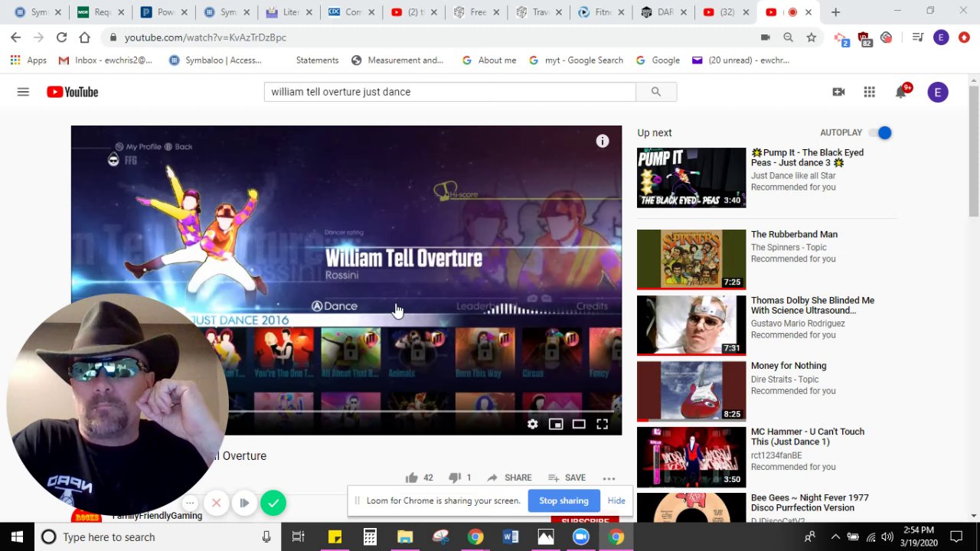
Task: Open the YouTube apps grid
Action: [869, 92]
